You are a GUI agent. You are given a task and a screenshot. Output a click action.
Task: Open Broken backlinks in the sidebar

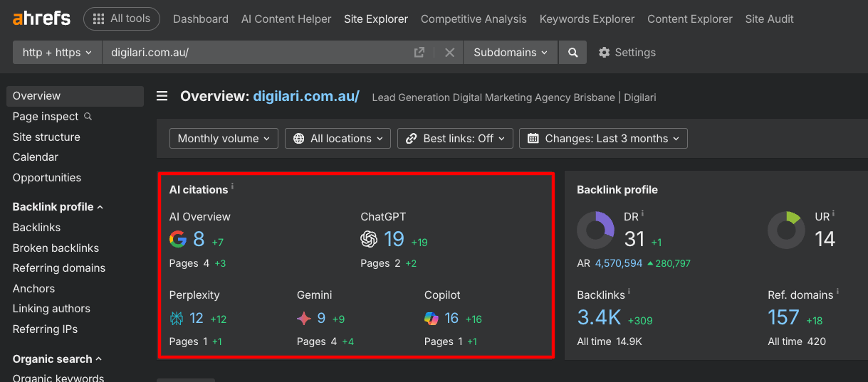point(56,248)
